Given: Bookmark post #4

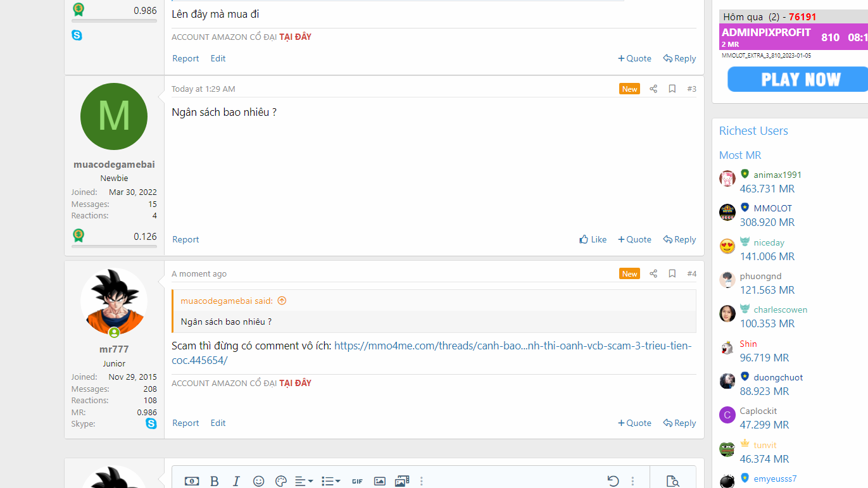Looking at the screenshot, I should [672, 274].
